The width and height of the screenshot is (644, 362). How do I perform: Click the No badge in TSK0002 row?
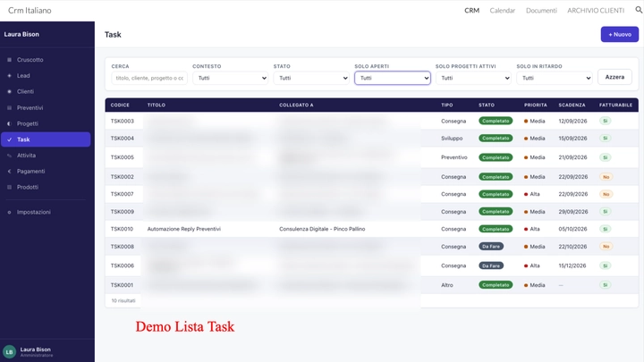(x=606, y=177)
